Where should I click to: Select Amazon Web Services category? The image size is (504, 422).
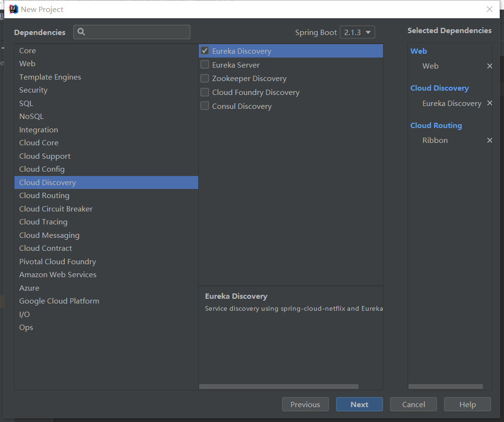(107, 275)
